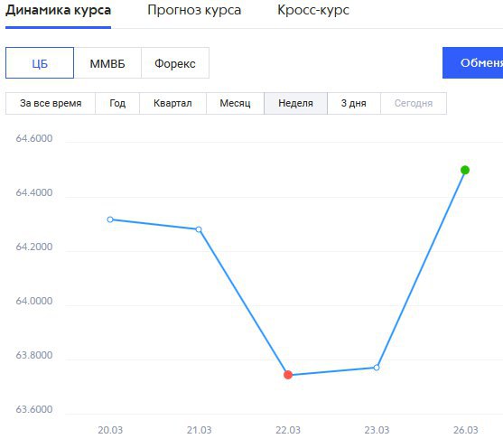Click the 20.03 data point on chart
The image size is (503, 448).
coord(110,219)
